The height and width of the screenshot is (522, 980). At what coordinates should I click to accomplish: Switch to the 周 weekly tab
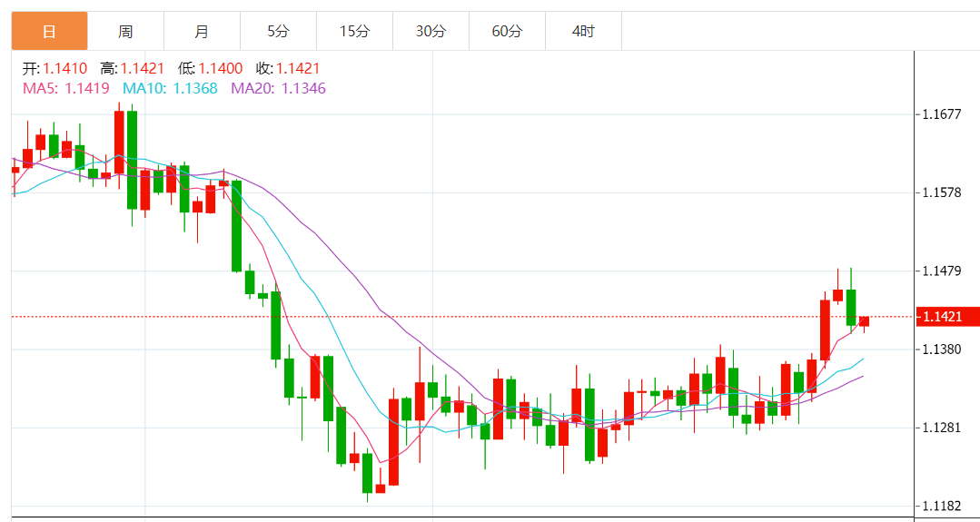coord(125,31)
